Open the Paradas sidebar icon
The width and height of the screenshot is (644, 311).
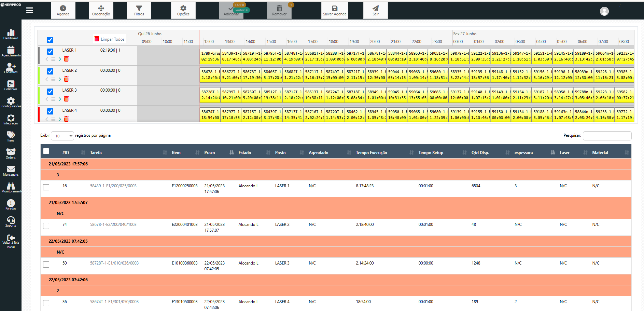point(11,204)
